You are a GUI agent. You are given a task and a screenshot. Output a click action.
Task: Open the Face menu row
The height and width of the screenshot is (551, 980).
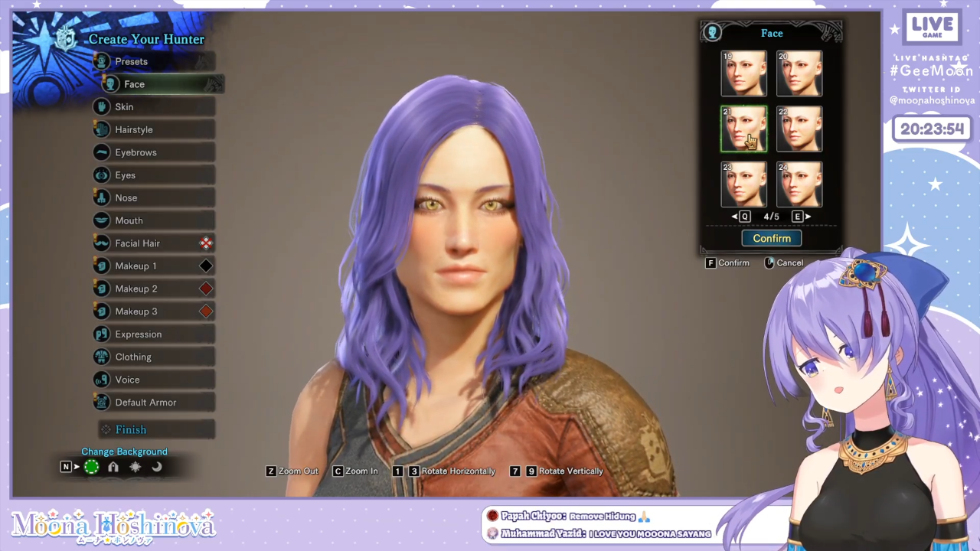[x=163, y=84]
